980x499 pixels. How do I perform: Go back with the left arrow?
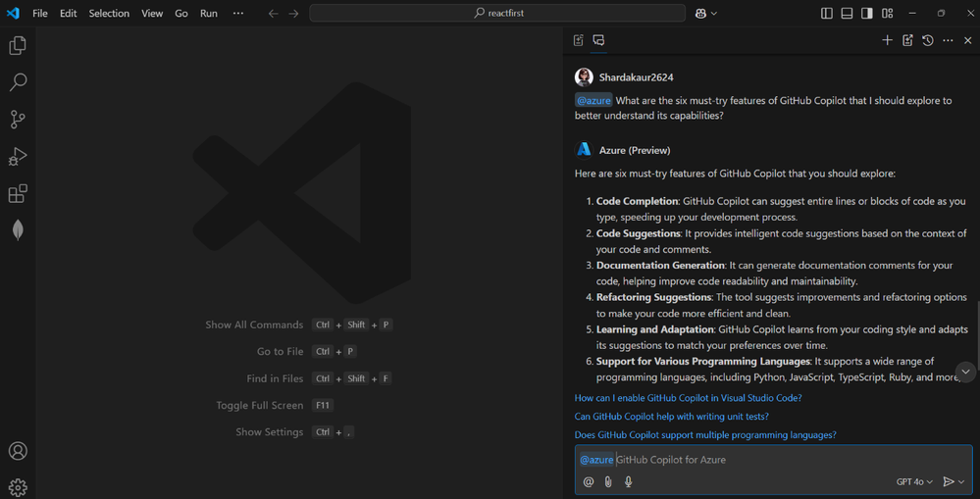click(x=273, y=13)
